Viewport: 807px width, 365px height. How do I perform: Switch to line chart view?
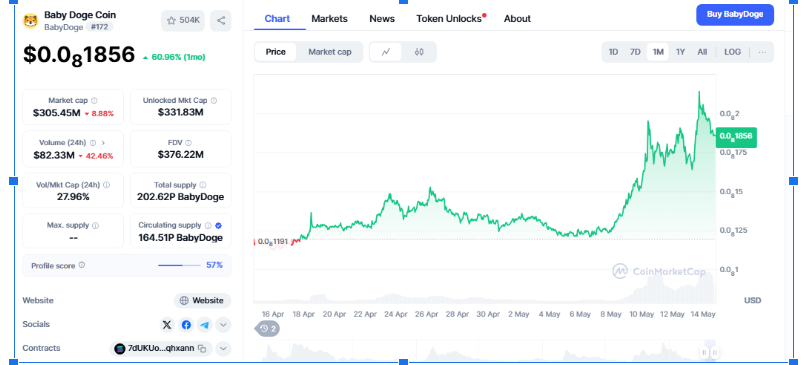click(385, 52)
